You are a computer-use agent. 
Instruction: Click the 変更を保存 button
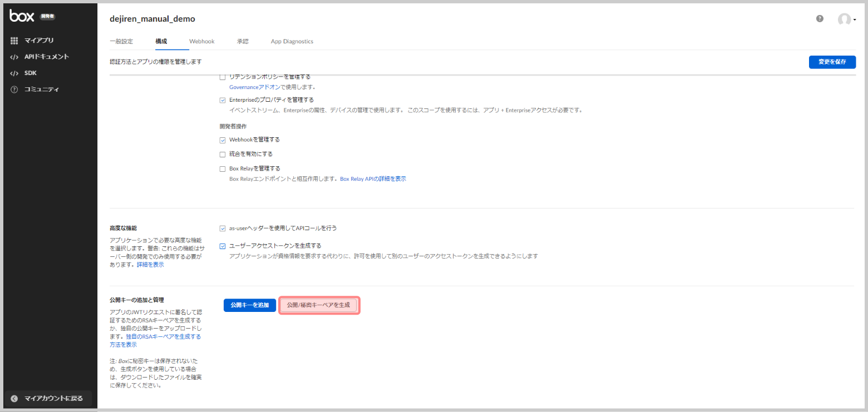[832, 62]
